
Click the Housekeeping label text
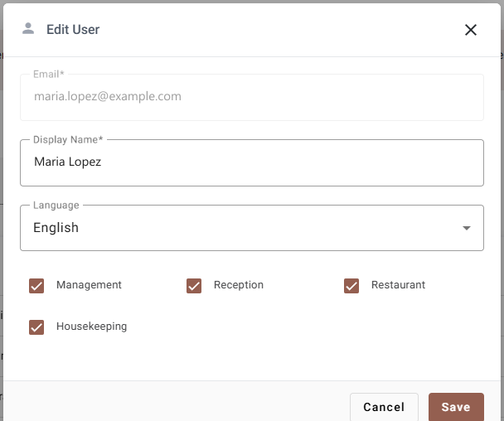[92, 327]
